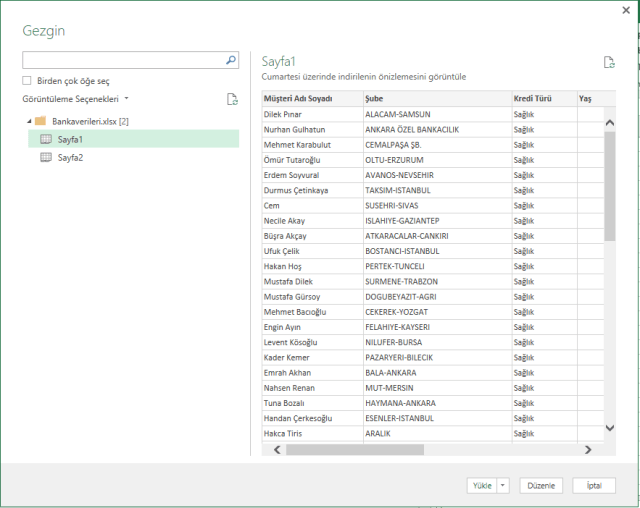This screenshot has width=640, height=508.
Task: Close the Gezgin dialog with the X
Action: point(626,10)
